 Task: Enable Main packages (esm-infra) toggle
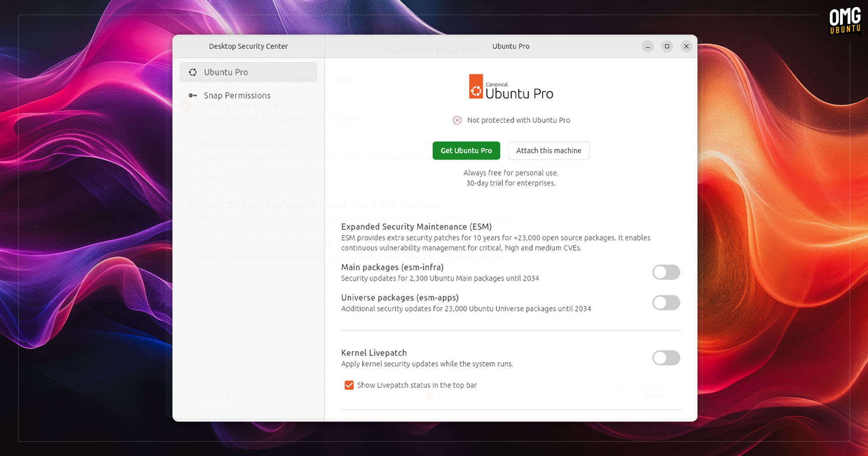coord(666,272)
